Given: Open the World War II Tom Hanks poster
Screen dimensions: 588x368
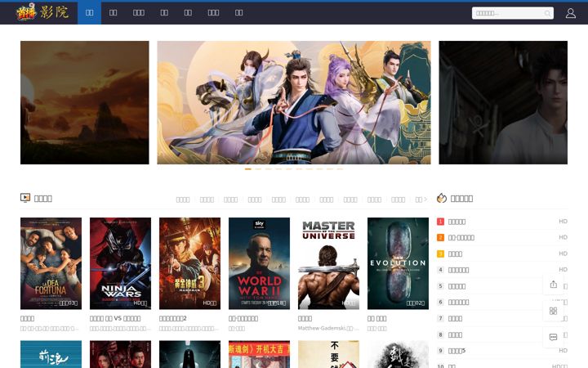Looking at the screenshot, I should 259,263.
